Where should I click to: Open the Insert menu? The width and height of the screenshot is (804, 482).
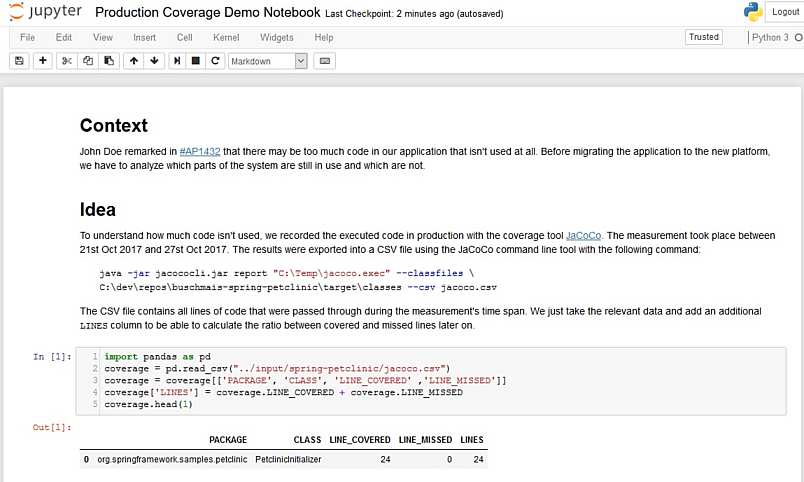[x=144, y=37]
